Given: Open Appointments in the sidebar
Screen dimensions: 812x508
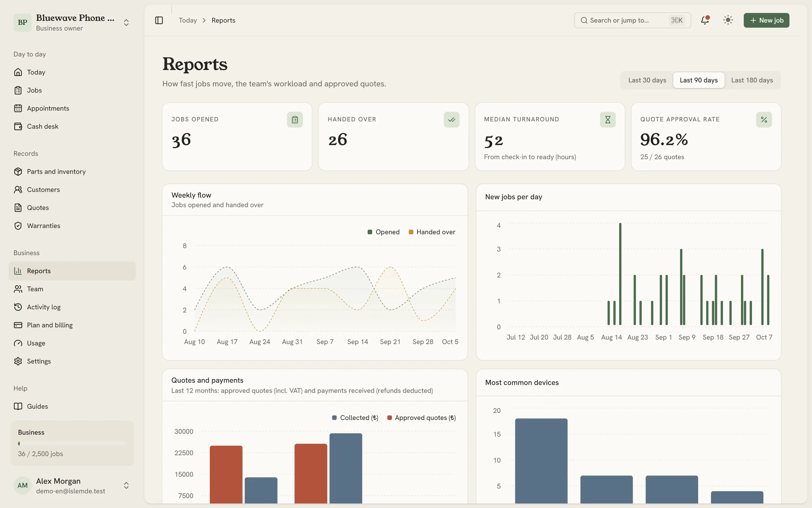Looking at the screenshot, I should coord(72,108).
